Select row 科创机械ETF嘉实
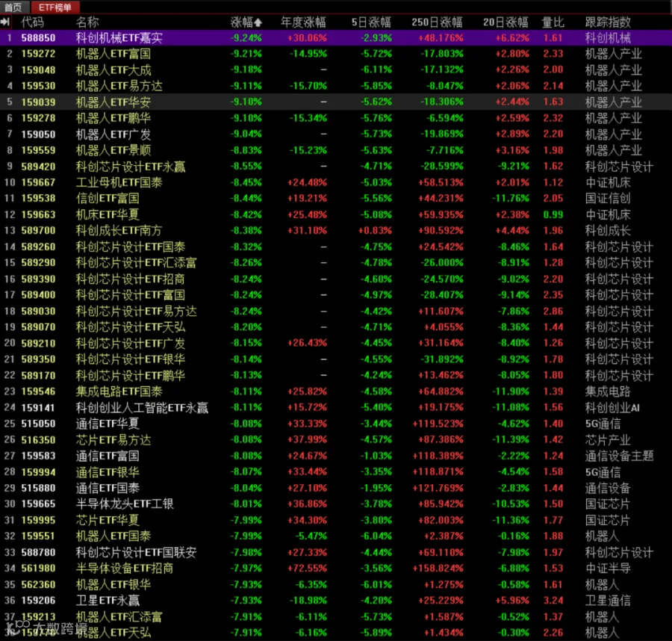Image resolution: width=672 pixels, height=641 pixels. (x=336, y=38)
